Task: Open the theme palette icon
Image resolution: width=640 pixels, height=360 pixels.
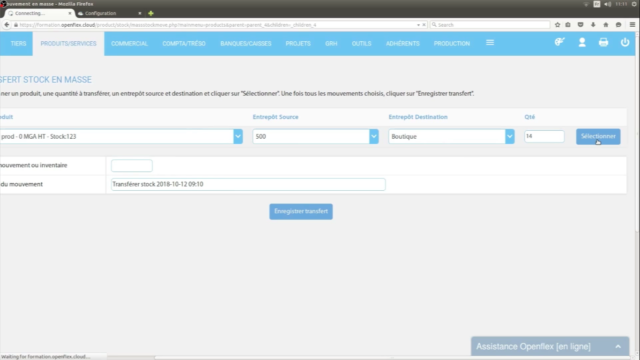Action: (x=559, y=42)
